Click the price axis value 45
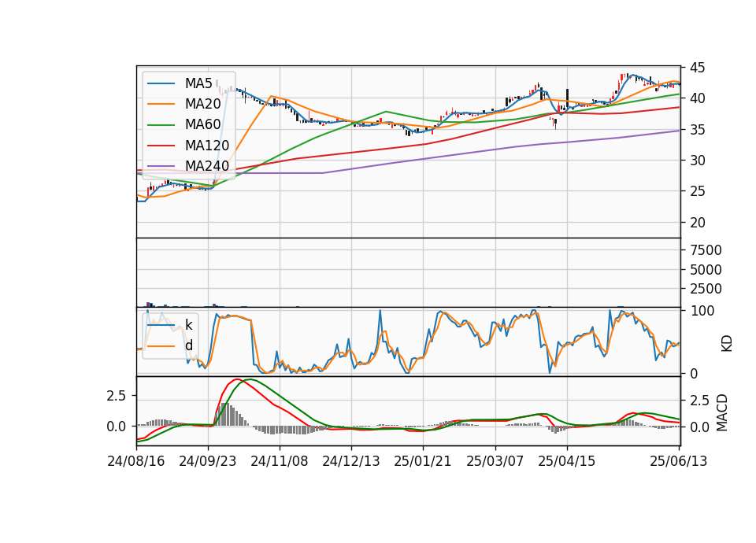This screenshot has width=756, height=543. [697, 68]
